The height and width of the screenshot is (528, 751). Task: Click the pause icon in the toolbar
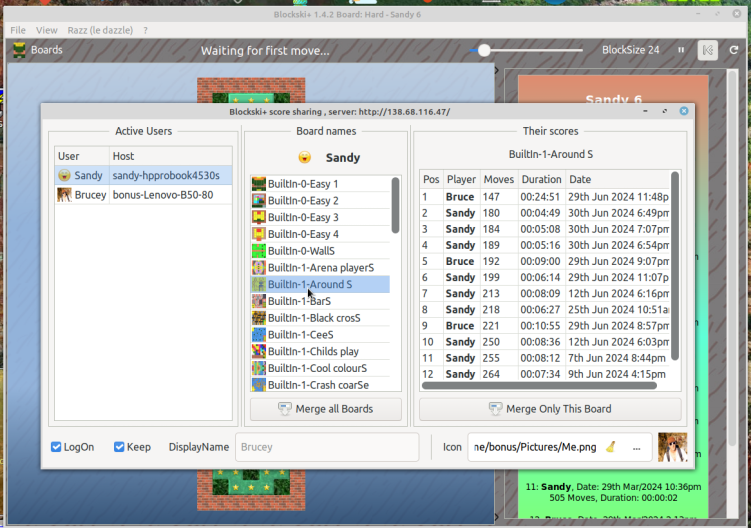682,50
